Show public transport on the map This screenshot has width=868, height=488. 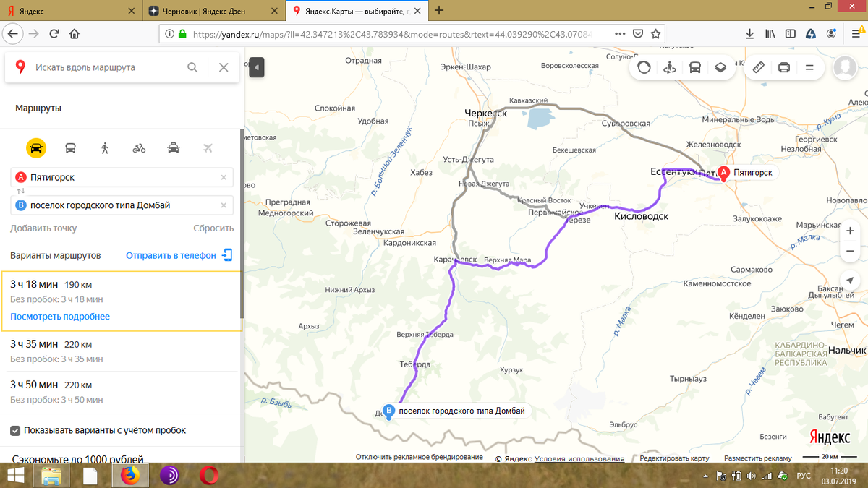click(x=695, y=68)
